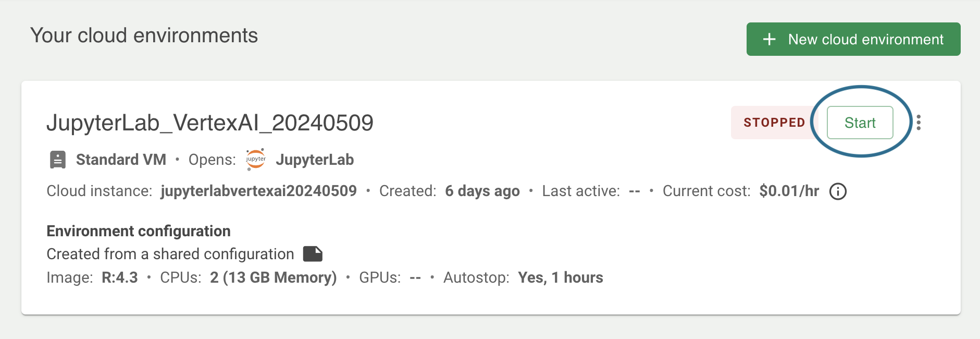Select the JupyterLab_VertexAI_20240509 environment title
Viewport: 980px width, 339px height.
(x=210, y=123)
